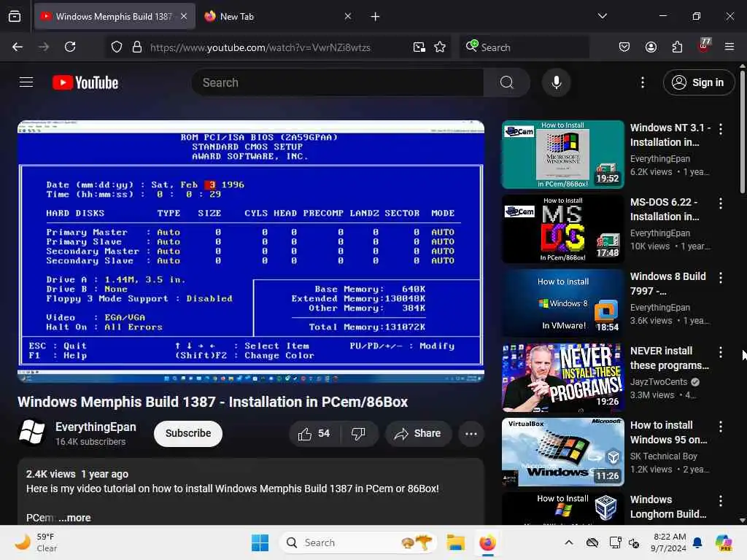Close the Windows Memphis Build tab
Screen dimensions: 747x560
point(184,17)
